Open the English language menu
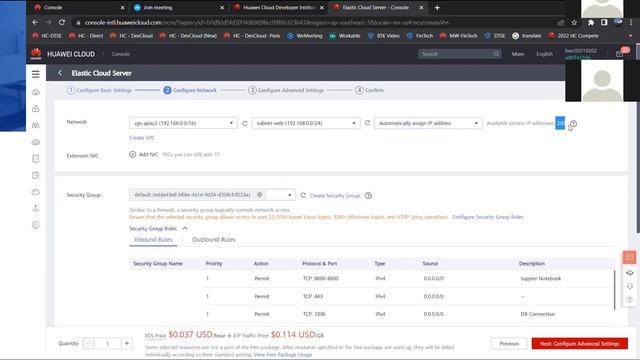 click(x=544, y=54)
